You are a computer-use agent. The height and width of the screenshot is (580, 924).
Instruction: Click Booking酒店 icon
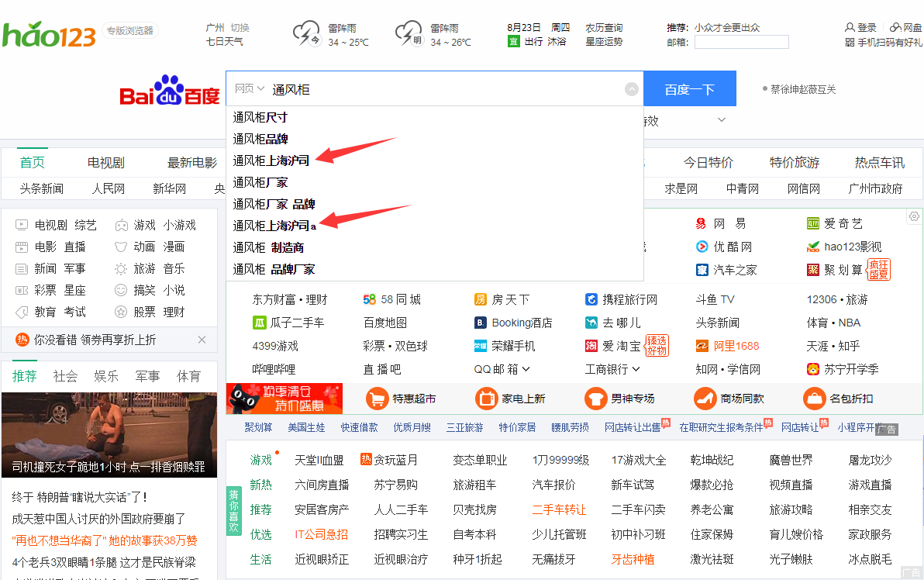tap(481, 323)
